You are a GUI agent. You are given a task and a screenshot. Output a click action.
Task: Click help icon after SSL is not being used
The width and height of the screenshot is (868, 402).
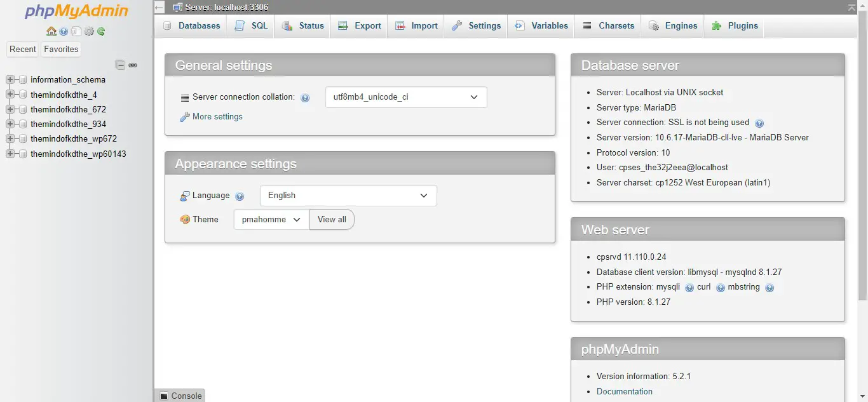coord(759,123)
